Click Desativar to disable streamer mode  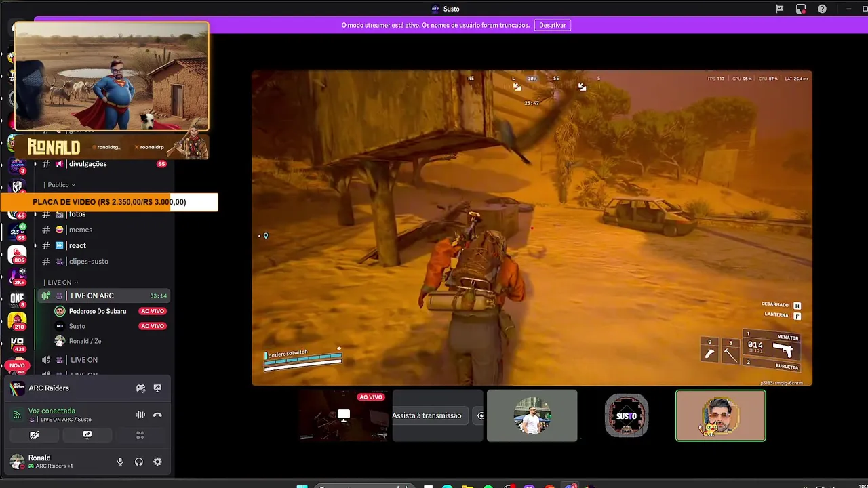(552, 25)
